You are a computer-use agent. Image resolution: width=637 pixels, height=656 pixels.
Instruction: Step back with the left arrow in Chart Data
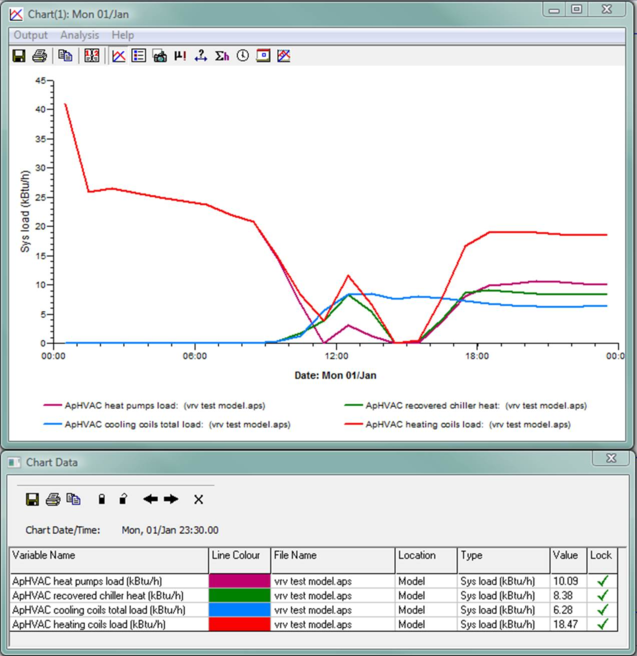coord(150,499)
